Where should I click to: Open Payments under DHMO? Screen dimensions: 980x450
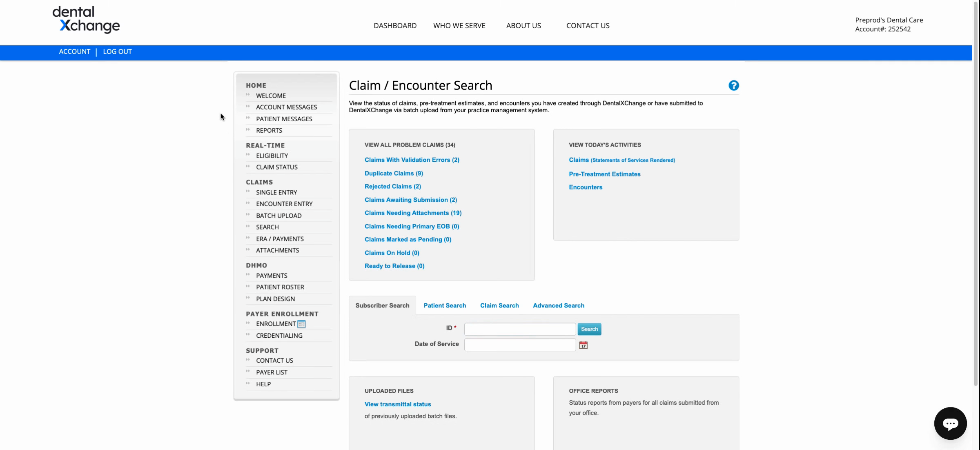pyautogui.click(x=272, y=276)
